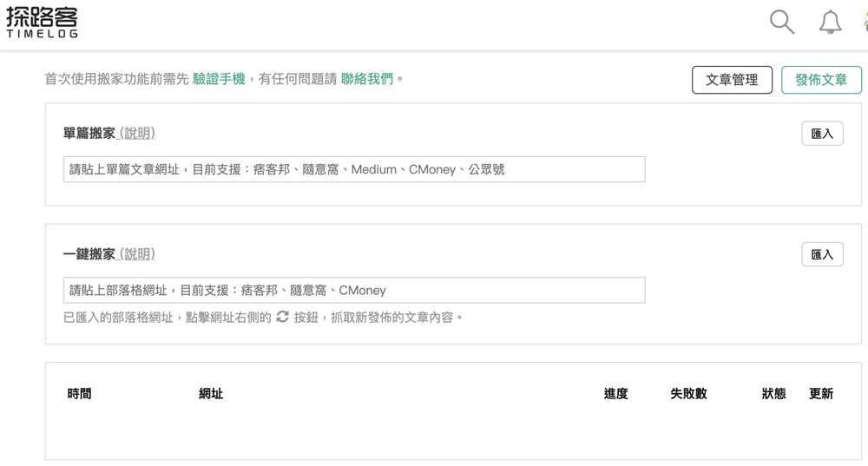Click the 時間 column header
The image size is (868, 466).
(x=79, y=394)
